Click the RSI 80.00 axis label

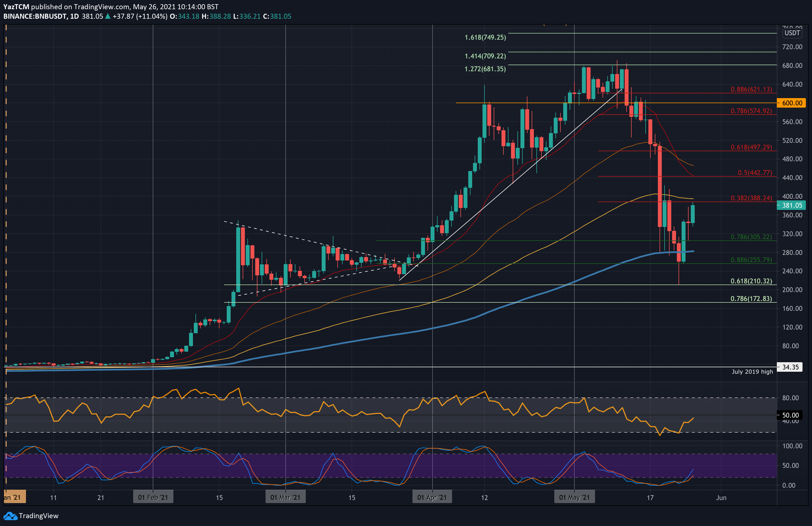pyautogui.click(x=790, y=398)
